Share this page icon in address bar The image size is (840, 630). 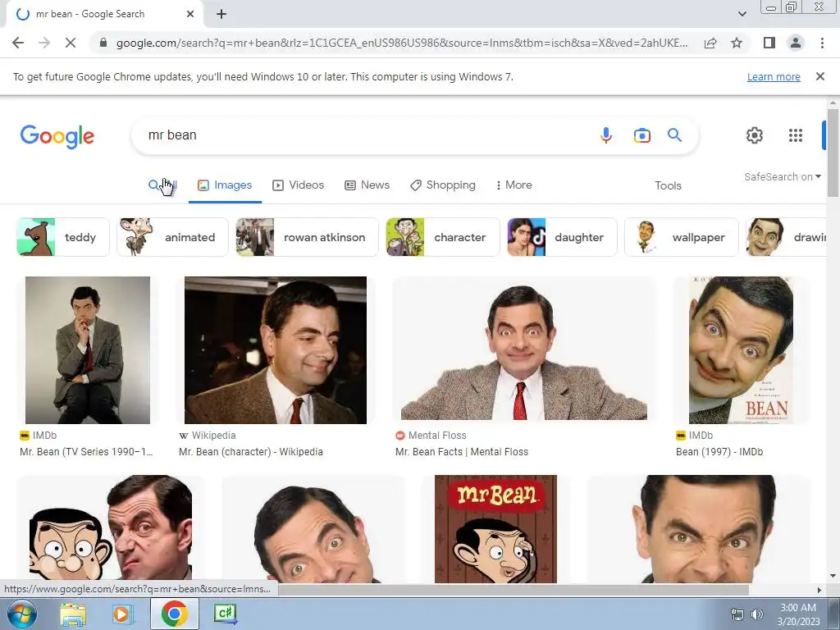pyautogui.click(x=710, y=43)
